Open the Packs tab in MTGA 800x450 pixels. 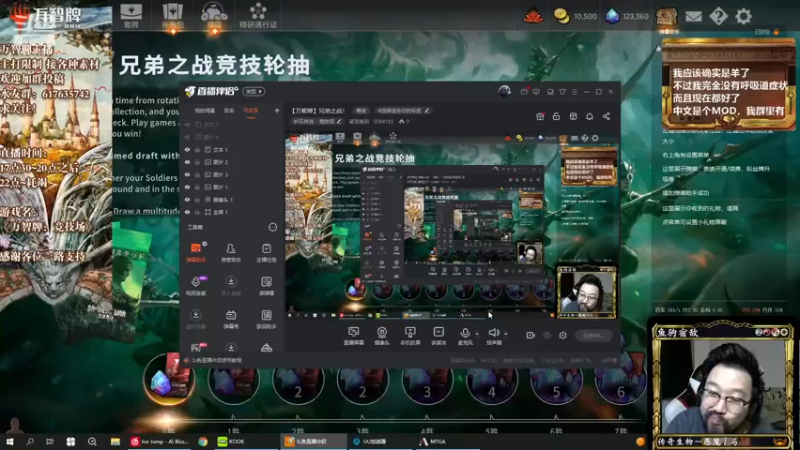[172, 15]
